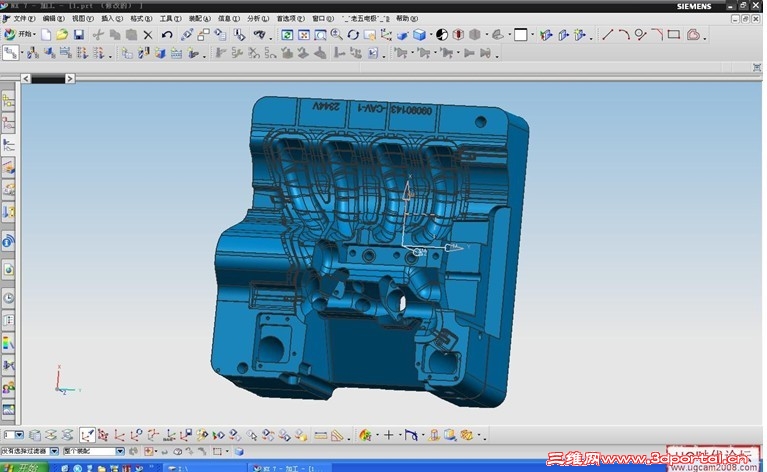Image resolution: width=767 pixels, height=472 pixels.
Task: Open the 插入 menu
Action: pyautogui.click(x=112, y=19)
